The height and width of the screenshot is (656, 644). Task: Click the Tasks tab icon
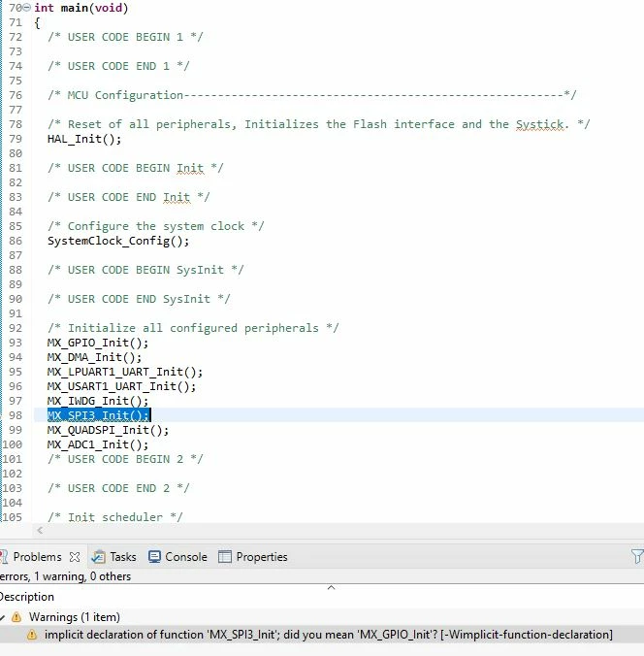[99, 557]
